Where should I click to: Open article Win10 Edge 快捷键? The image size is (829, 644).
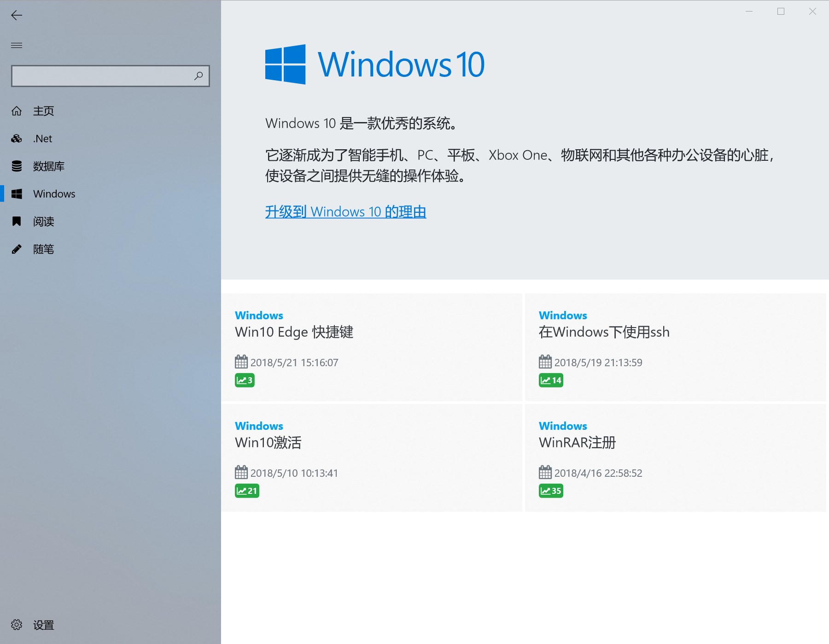pos(294,332)
